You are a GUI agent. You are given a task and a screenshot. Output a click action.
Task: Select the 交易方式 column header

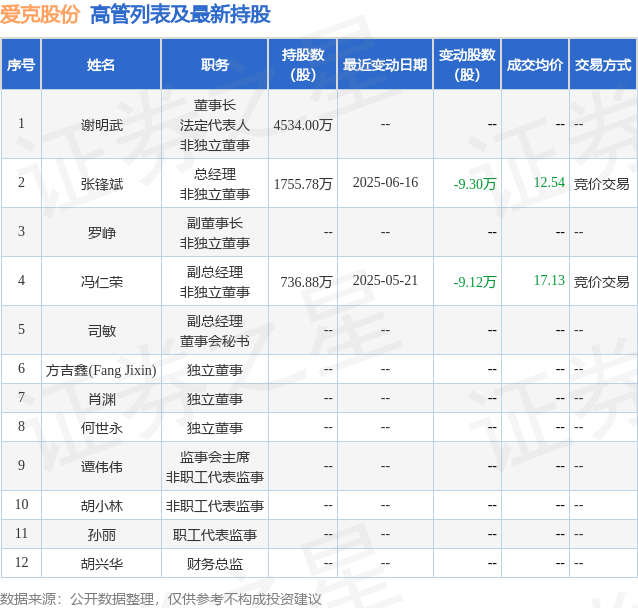(603, 65)
